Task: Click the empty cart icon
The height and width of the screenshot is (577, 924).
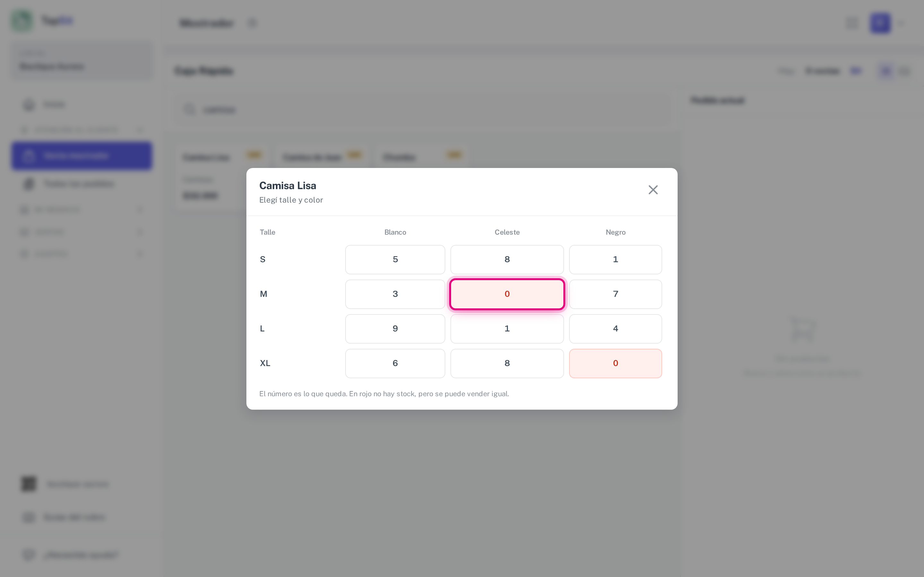Action: [803, 329]
